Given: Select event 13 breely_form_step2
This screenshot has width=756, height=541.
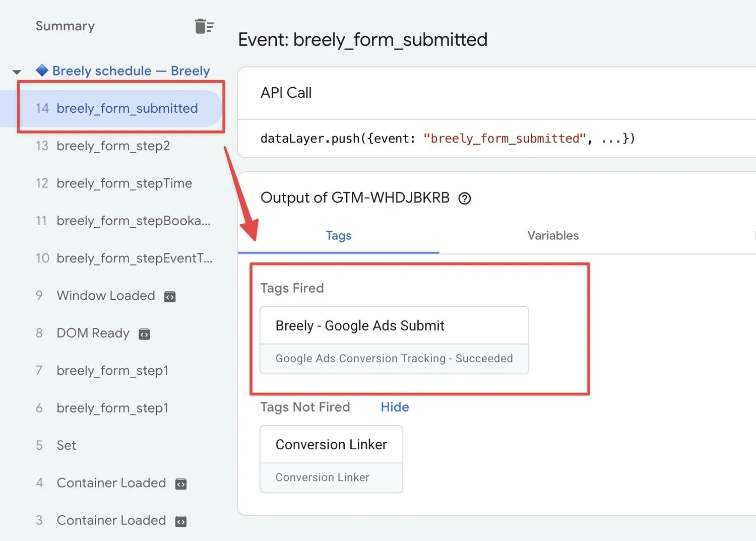Looking at the screenshot, I should pos(113,146).
